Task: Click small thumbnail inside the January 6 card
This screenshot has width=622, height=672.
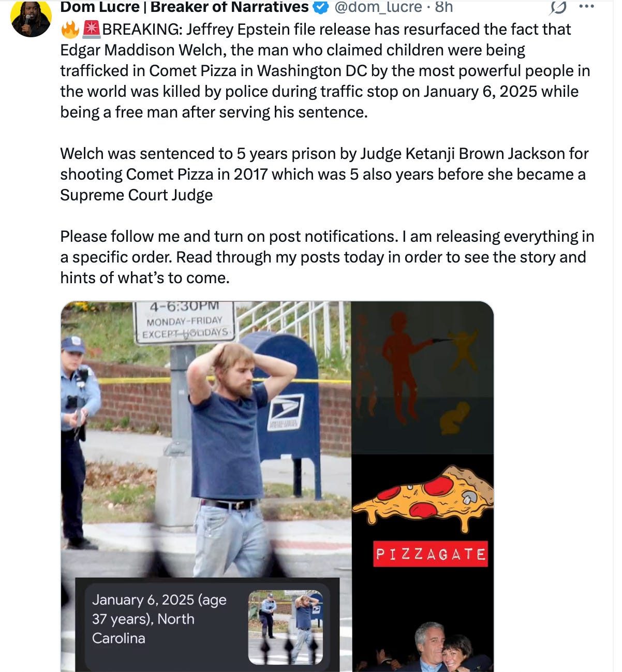Action: pos(286,627)
